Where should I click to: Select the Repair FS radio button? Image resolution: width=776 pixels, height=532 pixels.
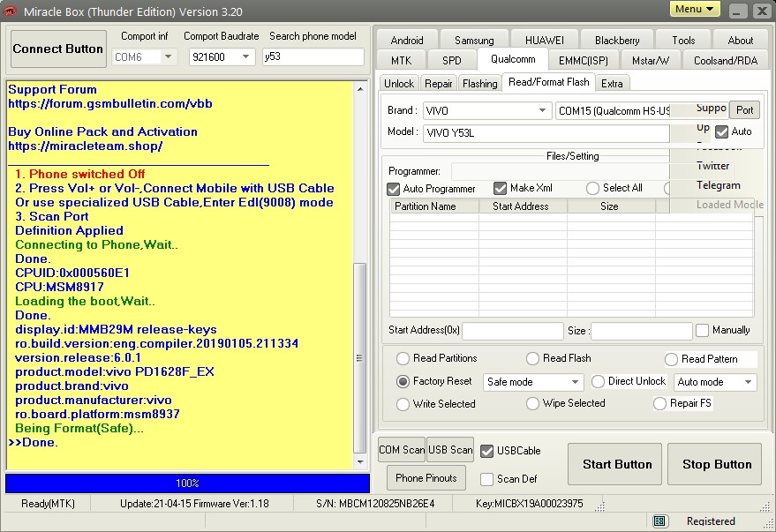coord(659,403)
